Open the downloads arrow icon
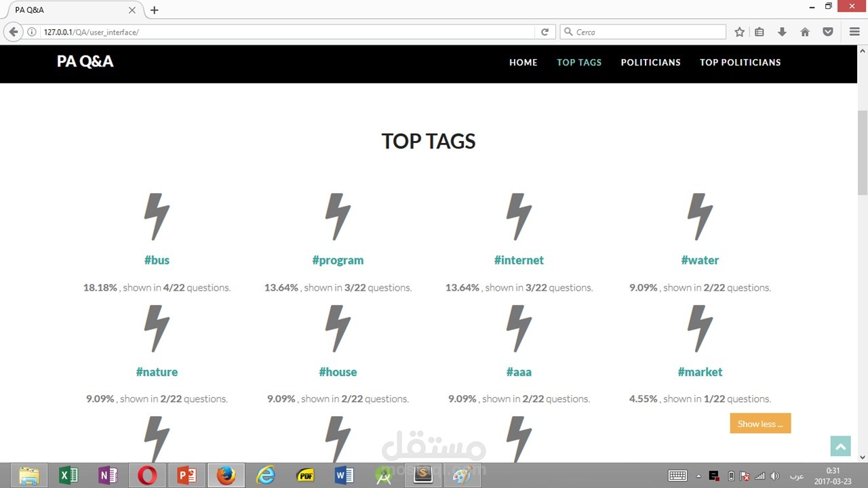This screenshot has width=868, height=488. [782, 32]
